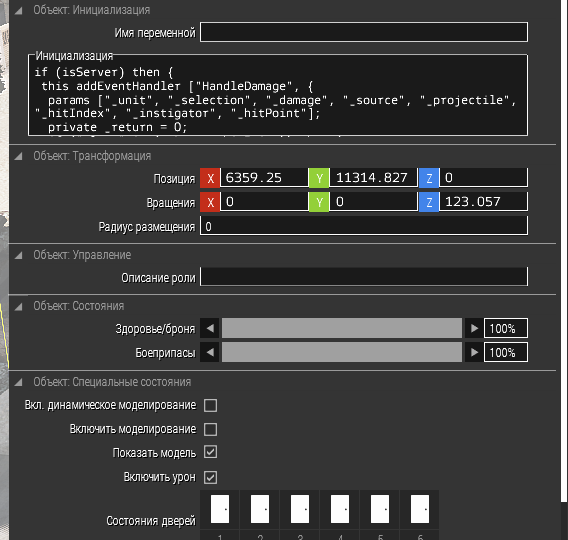The width and height of the screenshot is (568, 540).
Task: Enable the Включить моделирование checkbox
Action: click(x=210, y=430)
